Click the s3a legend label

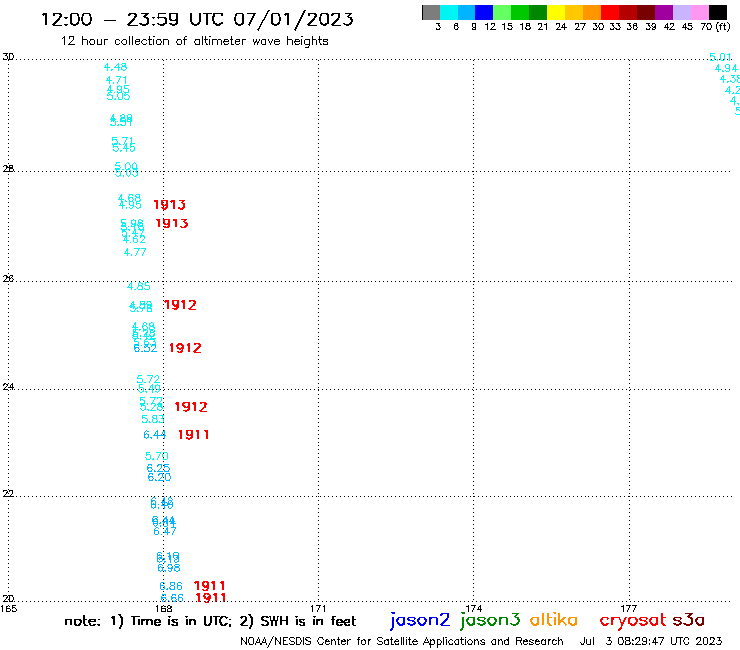[x=688, y=620]
